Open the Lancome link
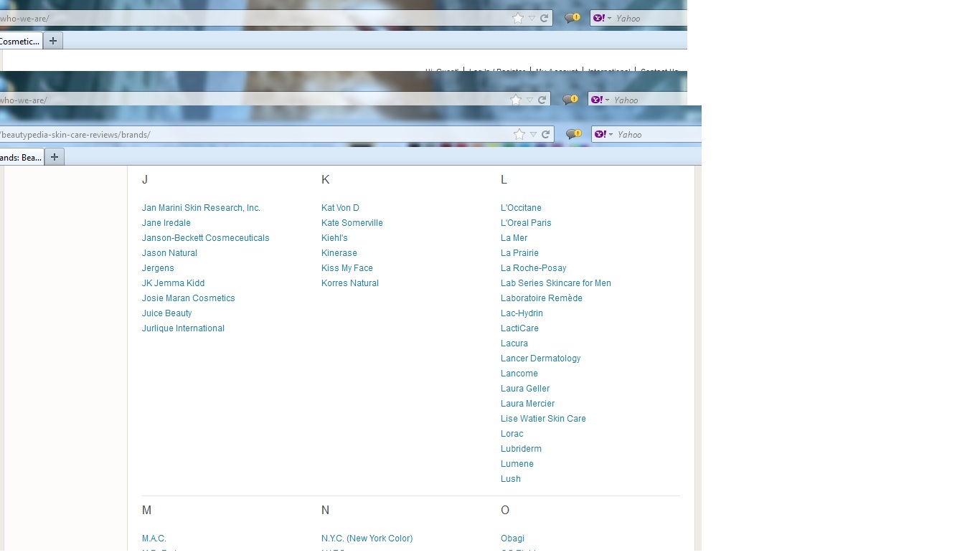Viewport: 980px width, 555px height. tap(519, 374)
